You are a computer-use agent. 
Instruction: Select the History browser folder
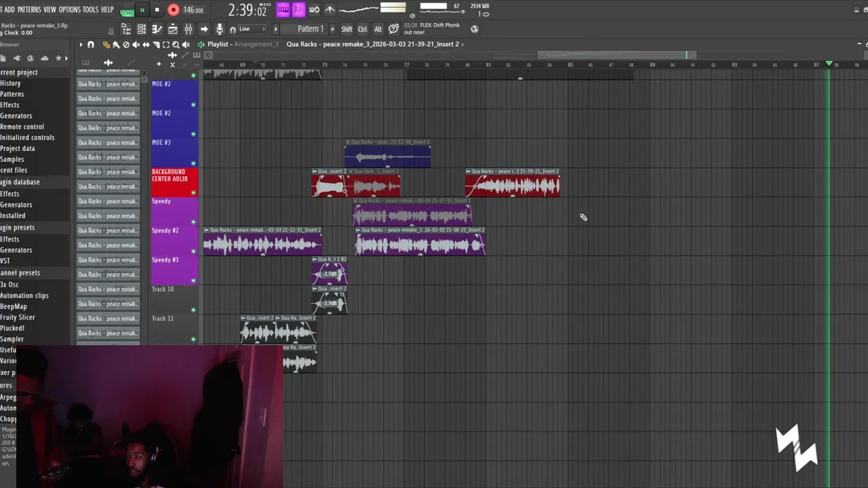point(10,83)
